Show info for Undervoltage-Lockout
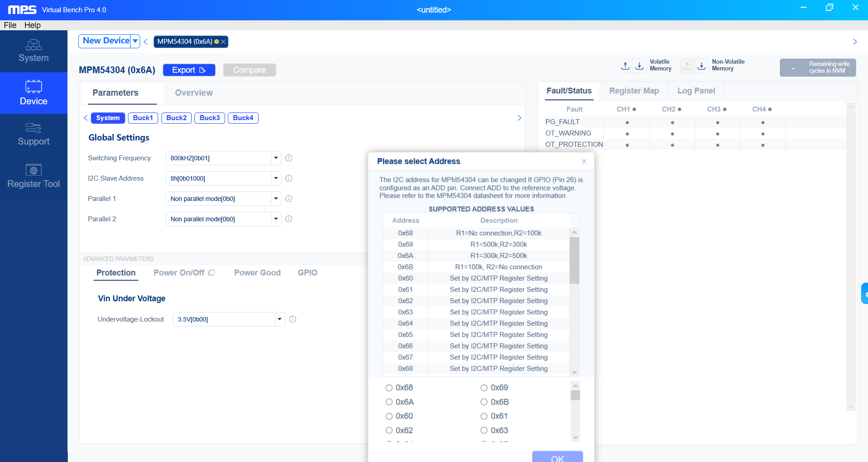 [x=292, y=319]
